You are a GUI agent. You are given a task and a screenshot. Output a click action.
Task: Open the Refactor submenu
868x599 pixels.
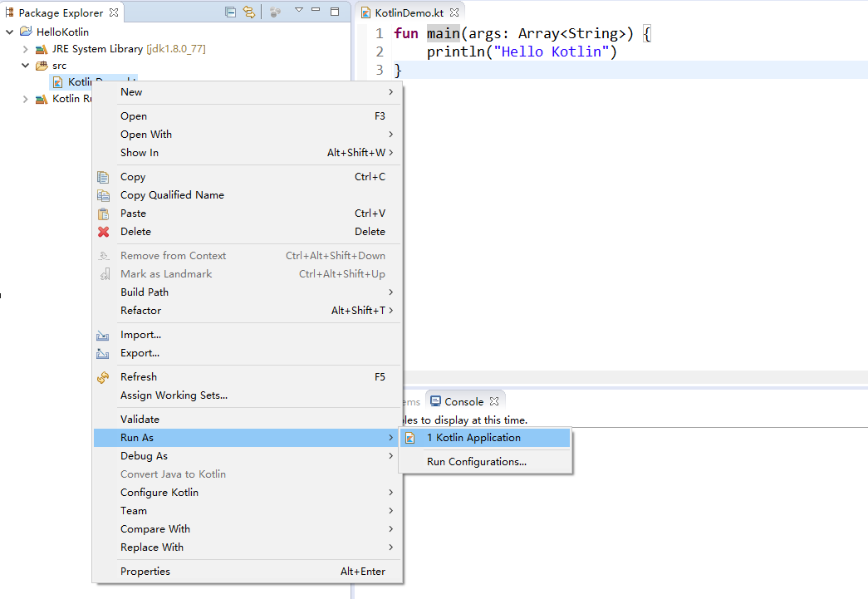(x=247, y=311)
